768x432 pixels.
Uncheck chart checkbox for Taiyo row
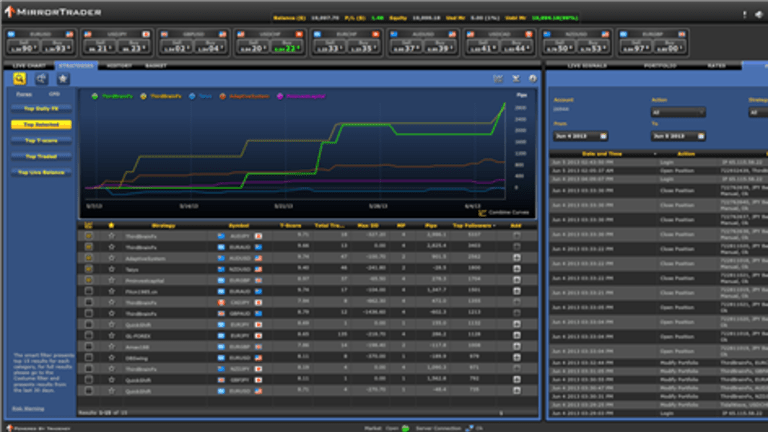click(x=89, y=268)
